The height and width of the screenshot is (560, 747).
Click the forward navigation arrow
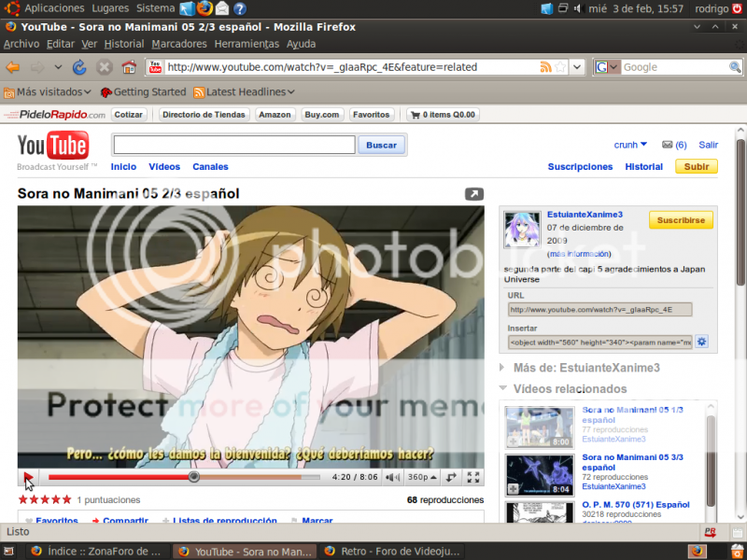click(37, 67)
